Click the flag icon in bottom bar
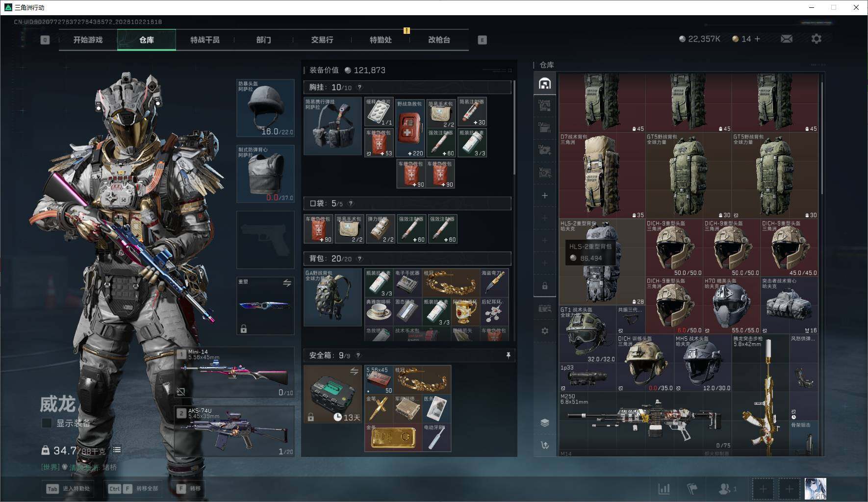The height and width of the screenshot is (502, 868). pos(692,489)
